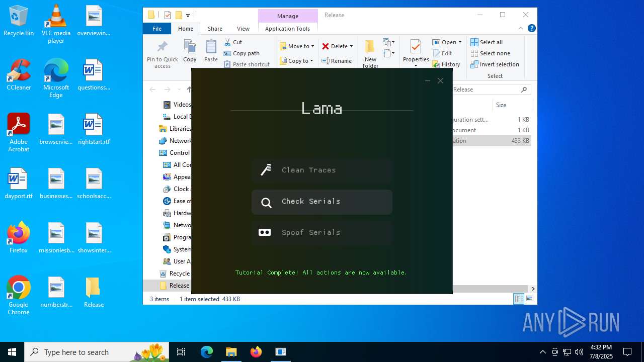Screen dimensions: 644x362
Task: Click the horizontal scrollbar right arrow
Action: pyautogui.click(x=533, y=289)
